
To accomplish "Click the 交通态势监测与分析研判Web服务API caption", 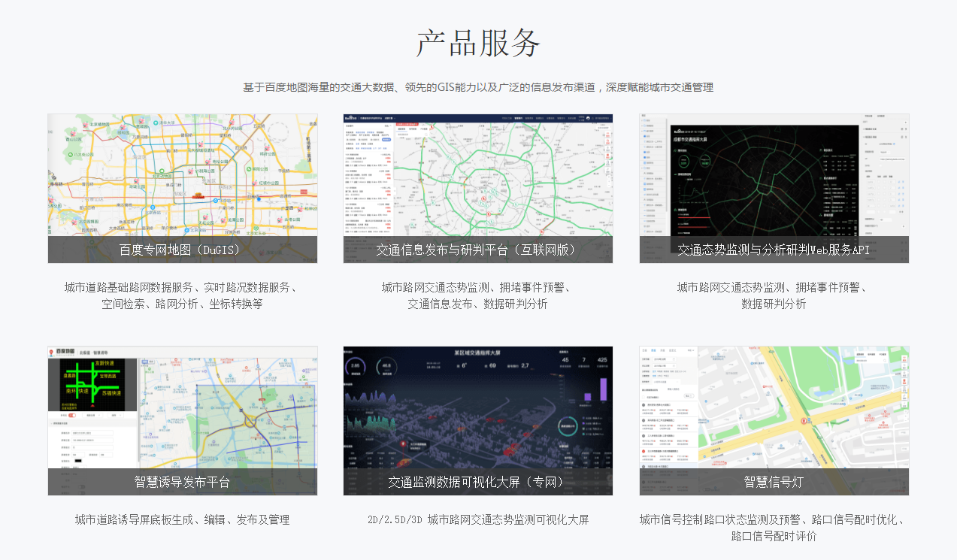I will tap(774, 250).
